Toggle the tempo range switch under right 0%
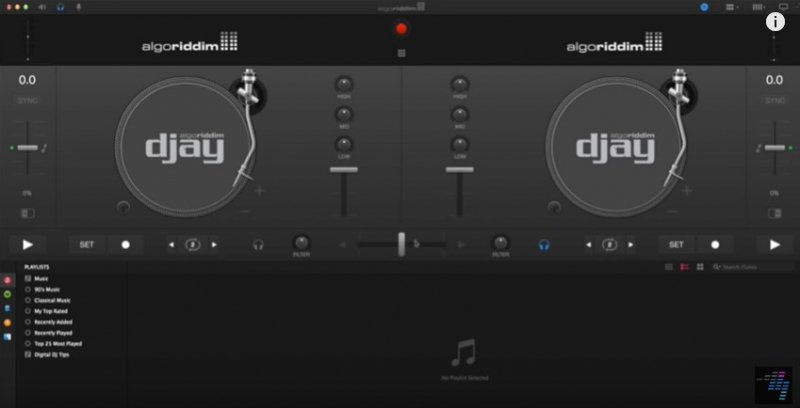 tap(774, 213)
